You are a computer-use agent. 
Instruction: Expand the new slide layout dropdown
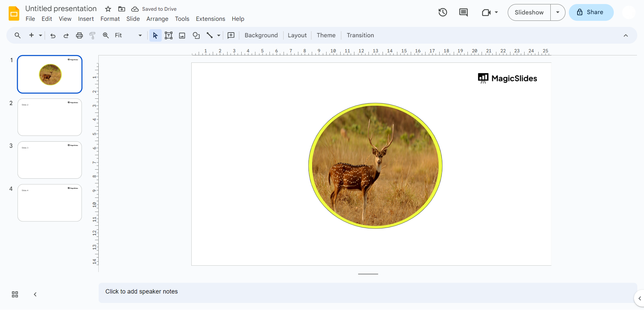point(41,36)
